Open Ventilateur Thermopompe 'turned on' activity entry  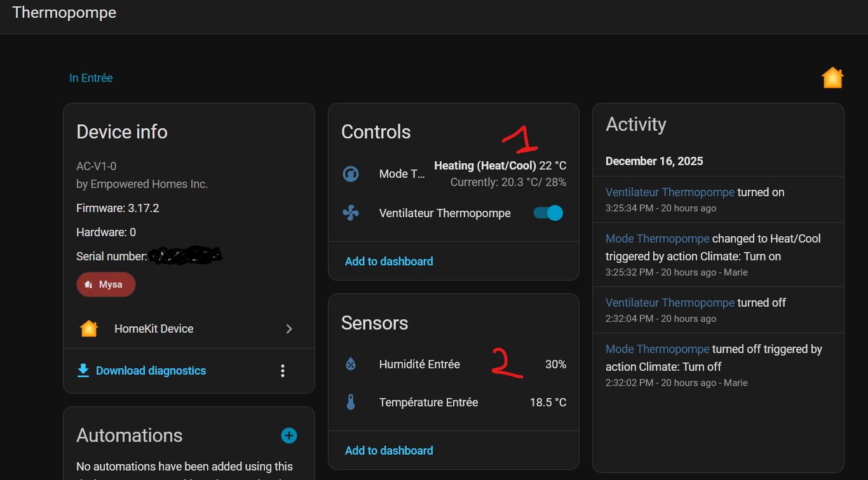670,192
